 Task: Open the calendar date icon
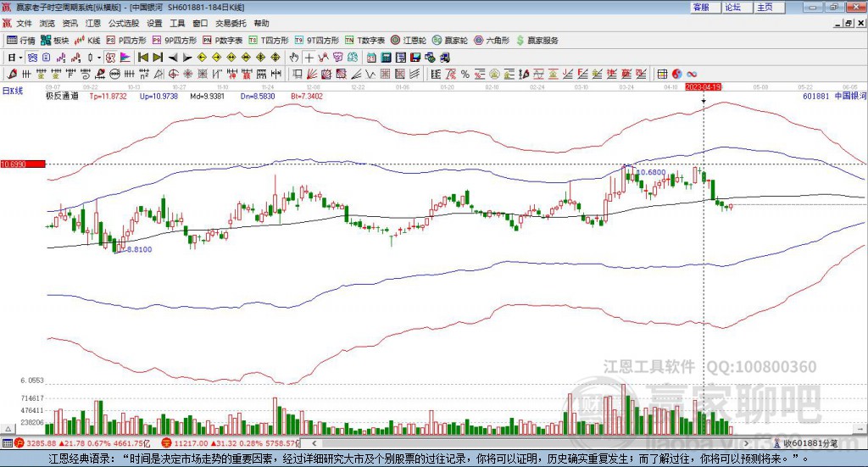(371, 58)
